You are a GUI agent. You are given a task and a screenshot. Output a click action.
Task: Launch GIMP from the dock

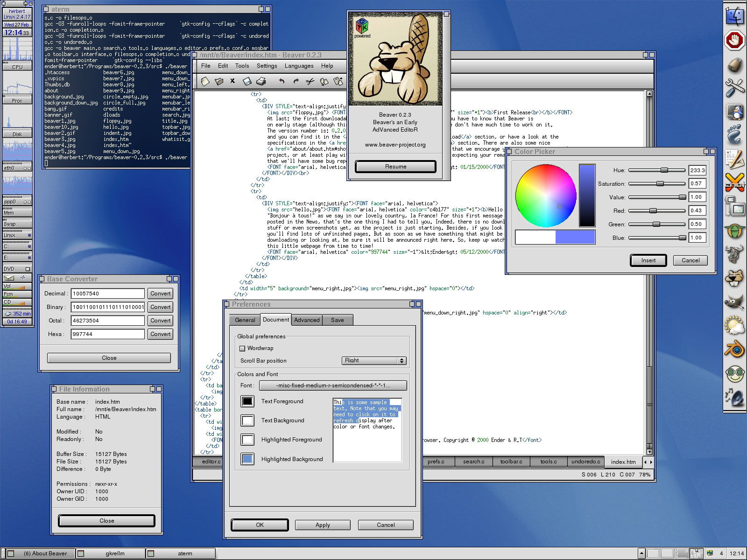point(734,302)
